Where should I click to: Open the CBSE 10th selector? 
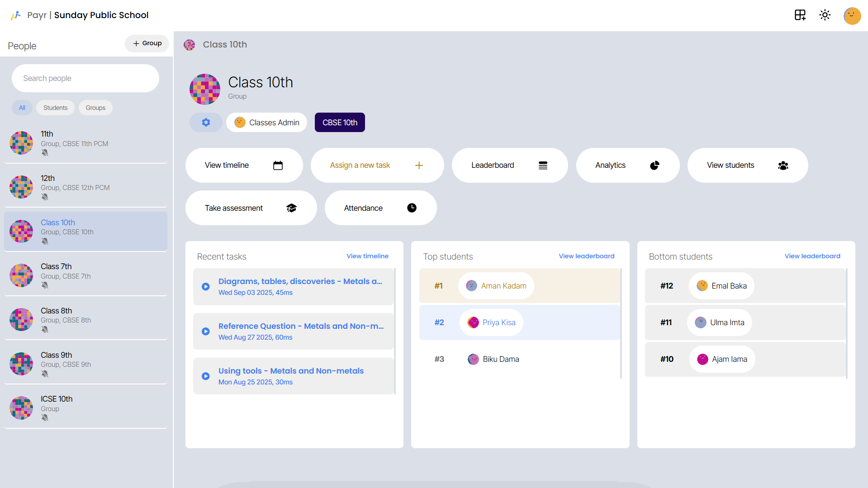(339, 122)
